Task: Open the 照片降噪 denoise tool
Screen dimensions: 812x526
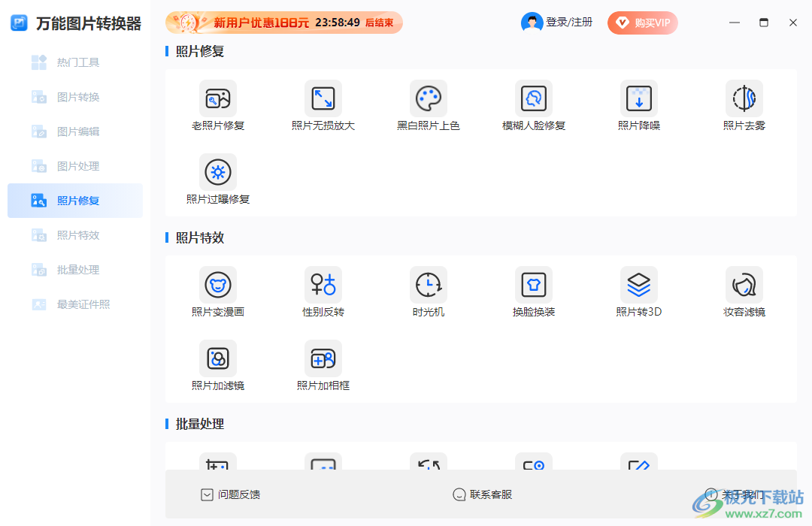Action: click(639, 105)
